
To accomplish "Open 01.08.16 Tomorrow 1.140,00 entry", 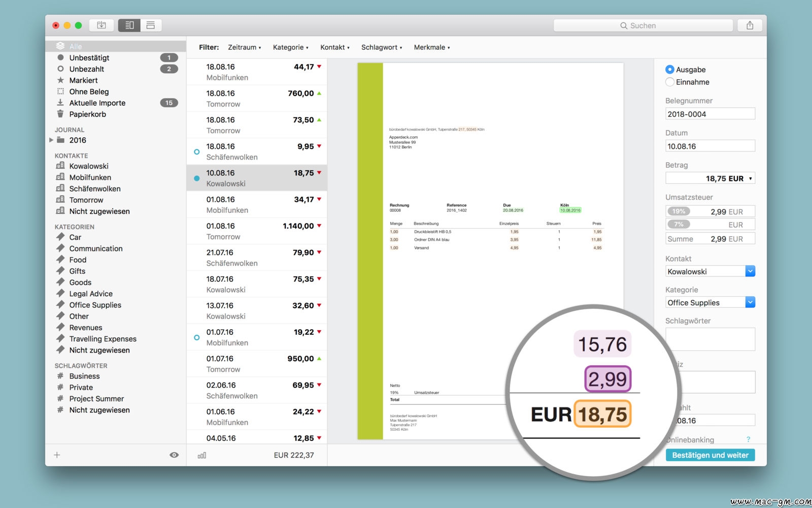I will tap(257, 231).
